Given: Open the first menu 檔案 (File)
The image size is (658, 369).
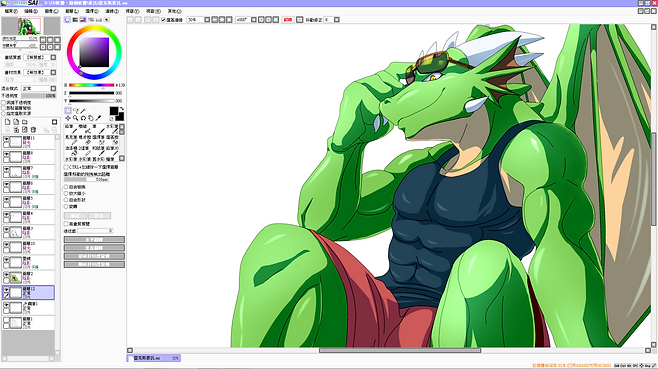Looking at the screenshot, I should 10,11.
